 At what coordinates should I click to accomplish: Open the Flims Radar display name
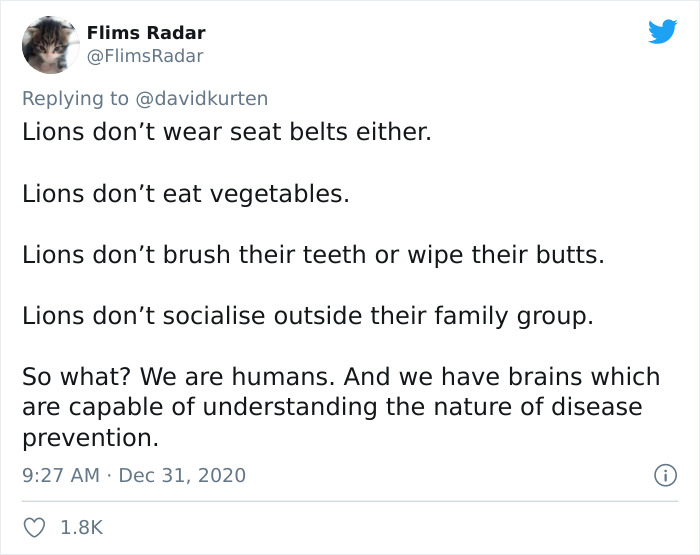point(144,33)
